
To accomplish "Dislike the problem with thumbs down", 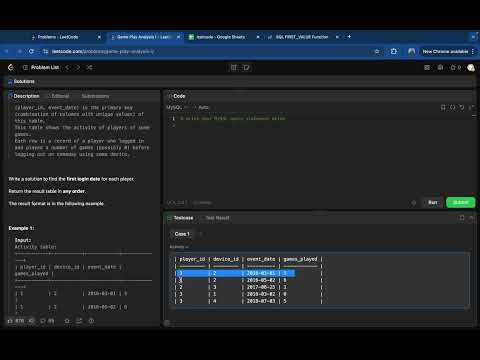I will click(x=31, y=321).
